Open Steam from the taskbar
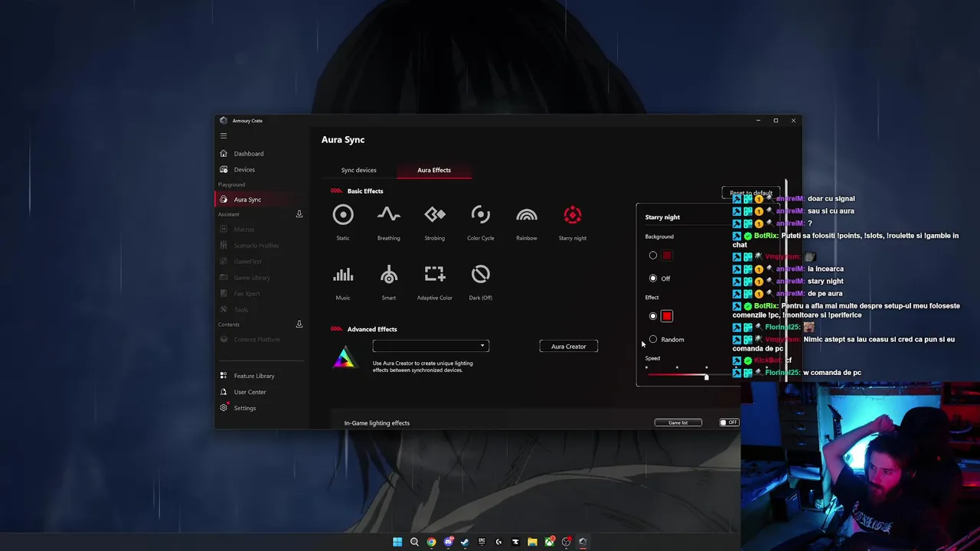This screenshot has height=551, width=980. click(x=465, y=542)
